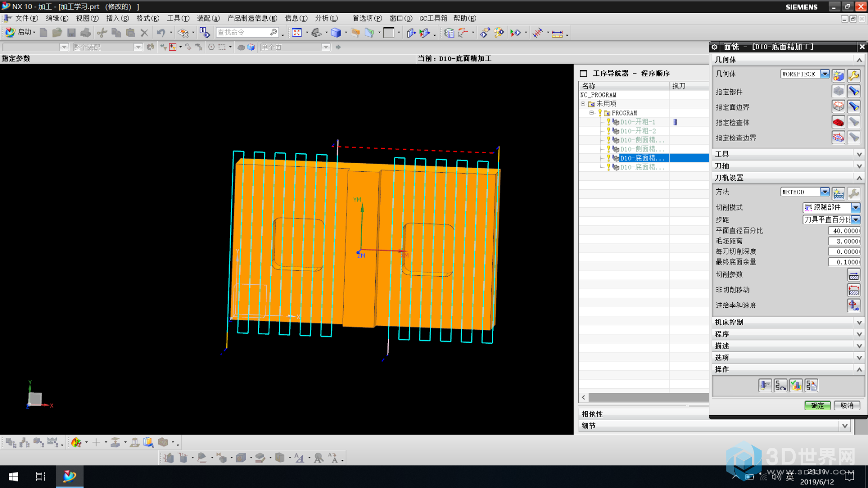
Task: Open the Stepover (步距) dropdown
Action: coord(856,219)
